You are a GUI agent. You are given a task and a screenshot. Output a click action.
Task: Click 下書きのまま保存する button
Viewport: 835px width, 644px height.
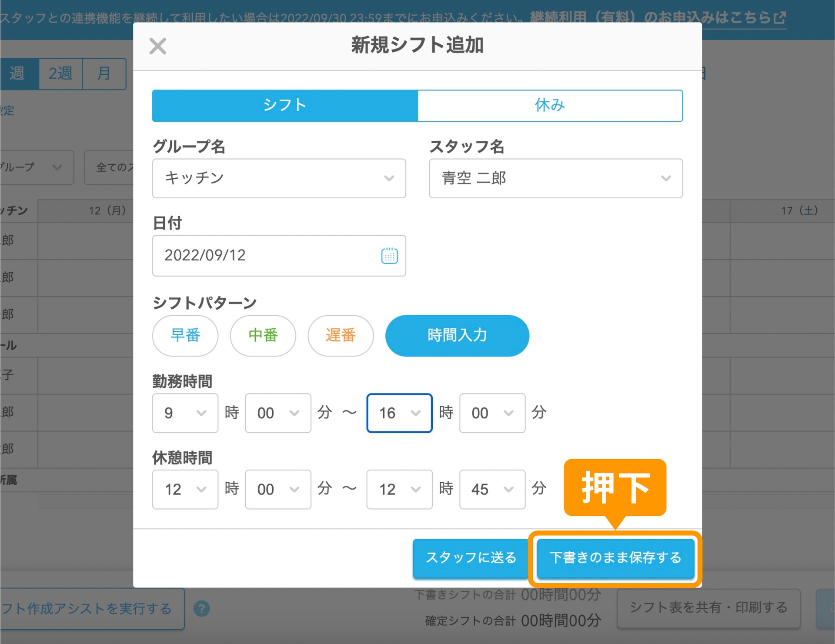tap(615, 558)
